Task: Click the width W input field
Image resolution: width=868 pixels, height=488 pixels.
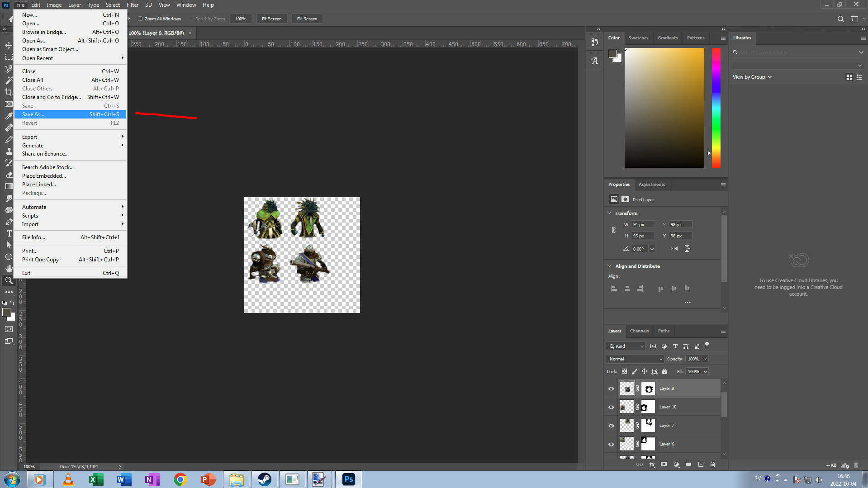Action: click(x=643, y=225)
